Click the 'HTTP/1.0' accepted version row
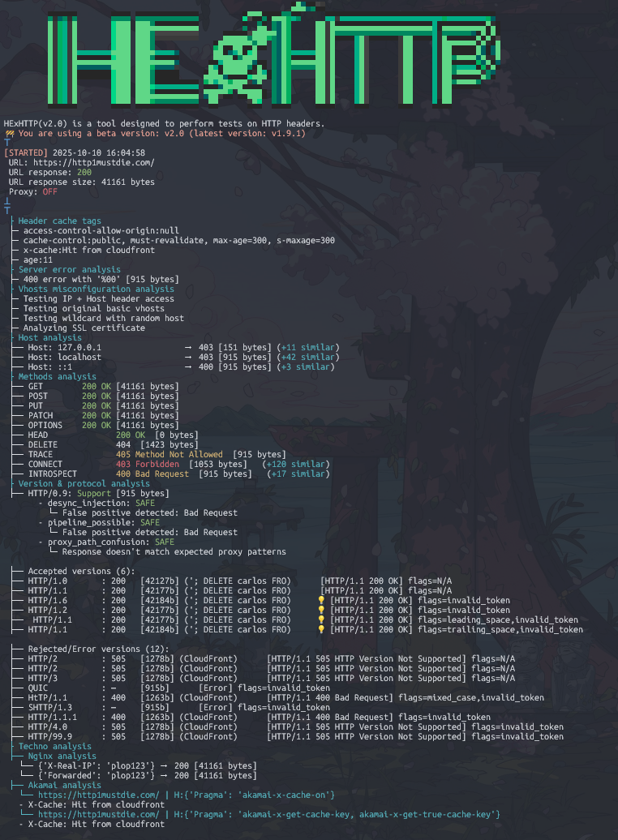The width and height of the screenshot is (618, 840). point(239,581)
